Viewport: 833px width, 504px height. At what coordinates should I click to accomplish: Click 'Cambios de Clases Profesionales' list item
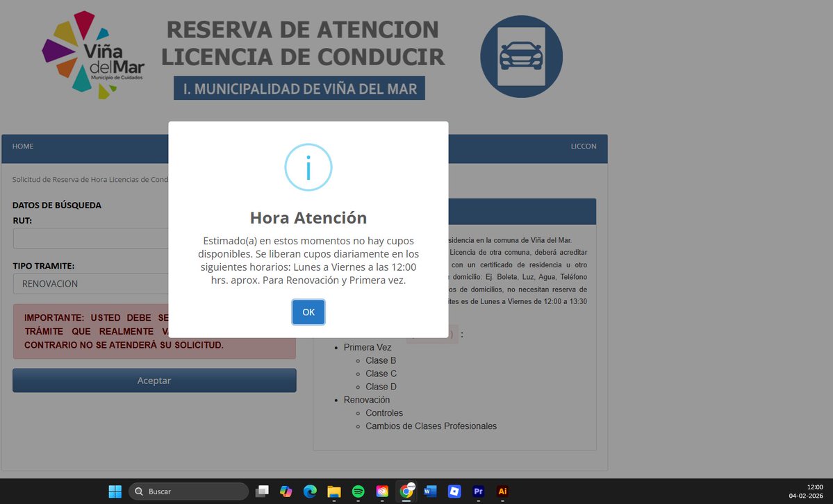point(431,426)
